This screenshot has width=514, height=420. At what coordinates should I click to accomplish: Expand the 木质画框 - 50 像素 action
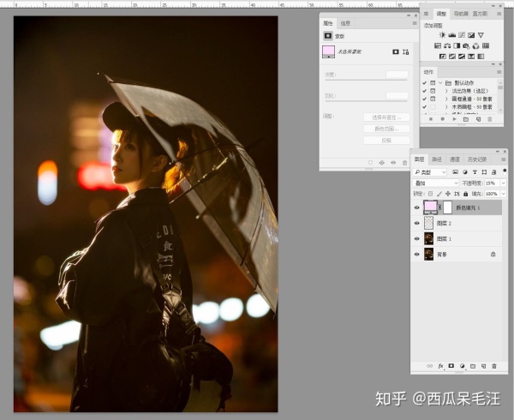[446, 107]
